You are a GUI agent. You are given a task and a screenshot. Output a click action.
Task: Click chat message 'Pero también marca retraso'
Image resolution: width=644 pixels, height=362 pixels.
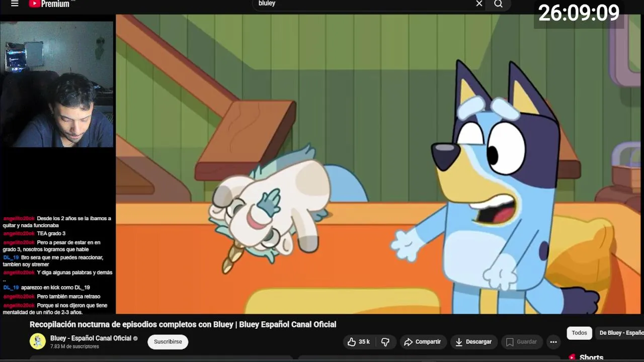point(68,297)
